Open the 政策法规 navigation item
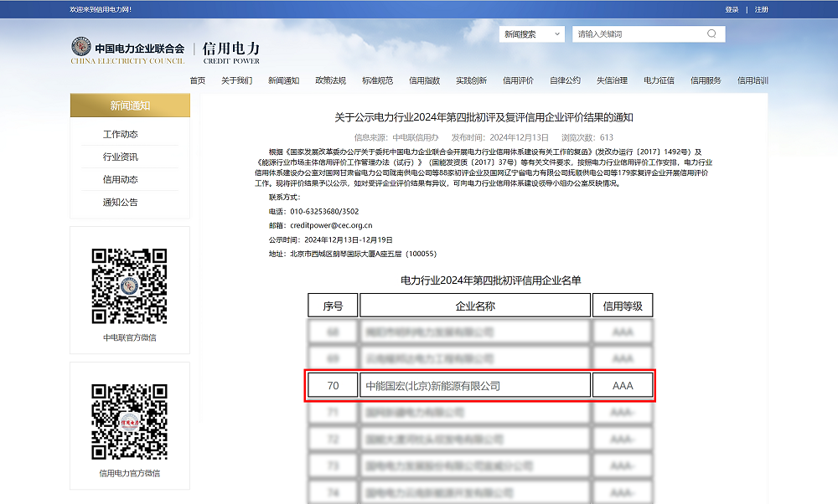838x504 pixels. pos(331,80)
